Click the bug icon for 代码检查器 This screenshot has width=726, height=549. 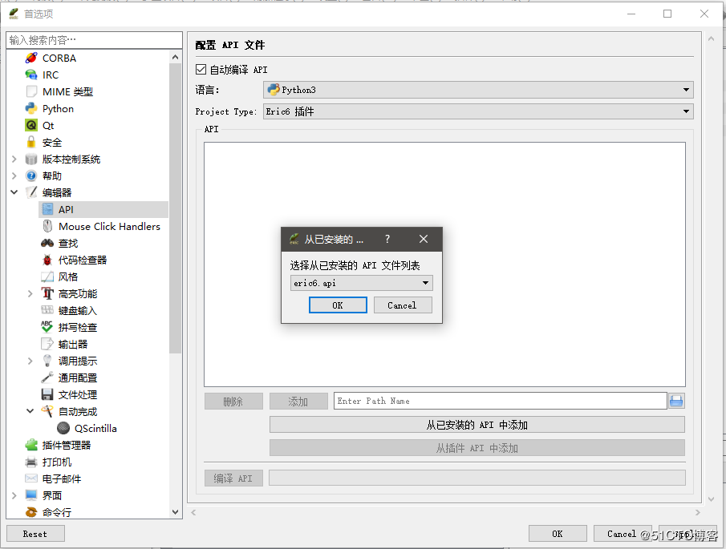click(x=47, y=260)
